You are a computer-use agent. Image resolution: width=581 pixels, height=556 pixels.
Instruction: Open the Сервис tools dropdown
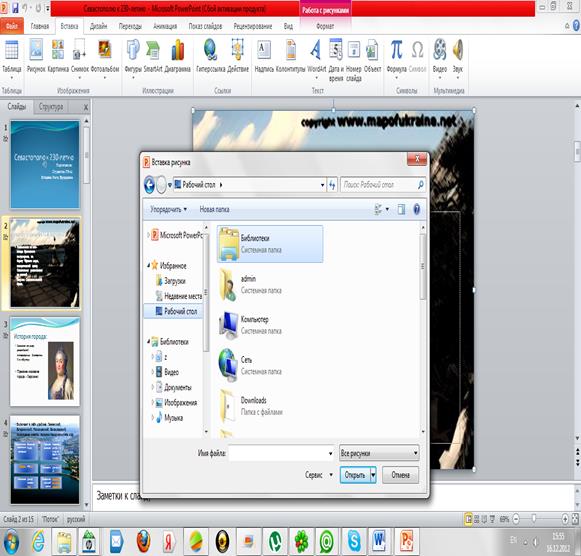pos(319,475)
